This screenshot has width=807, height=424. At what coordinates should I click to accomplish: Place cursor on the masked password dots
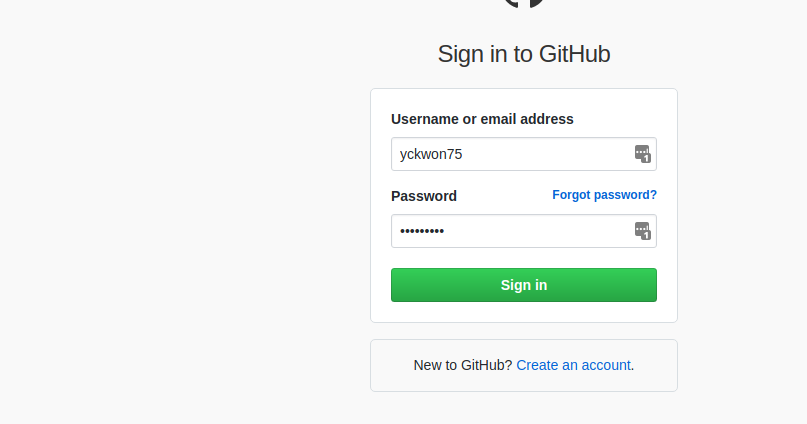click(422, 231)
